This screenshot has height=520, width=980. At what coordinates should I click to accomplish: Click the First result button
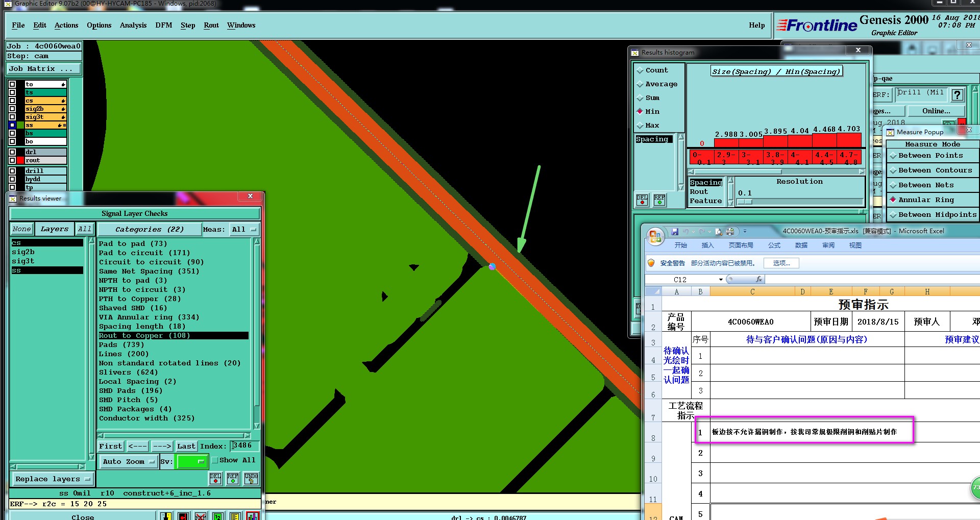pos(111,447)
